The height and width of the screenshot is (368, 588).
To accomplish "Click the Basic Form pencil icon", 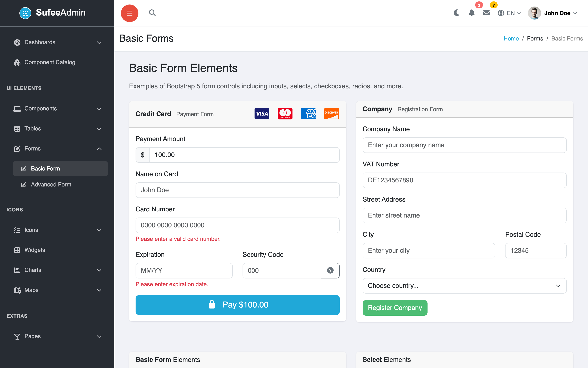I will point(23,169).
